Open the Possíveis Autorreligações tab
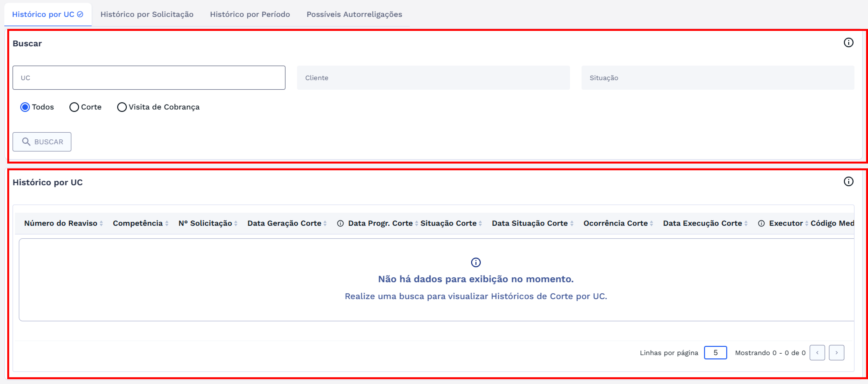Image resolution: width=868 pixels, height=384 pixels. [x=354, y=14]
